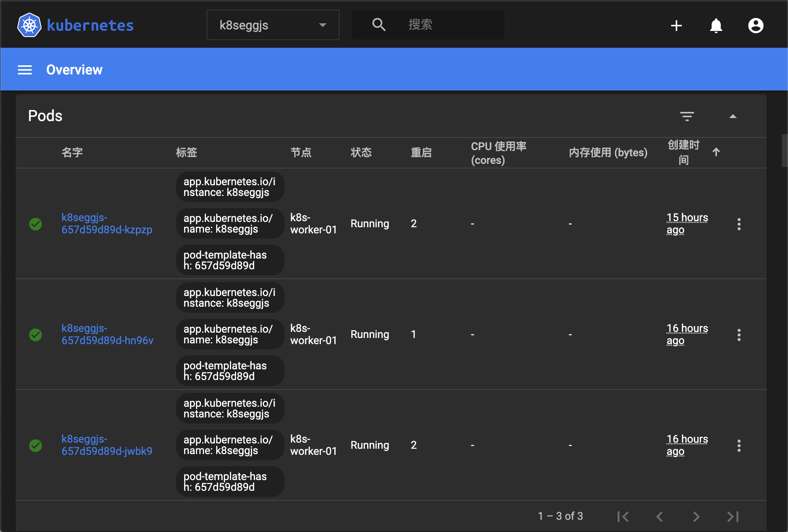Open the k8seggjs namespace dropdown
Screen dimensions: 788x532
pyautogui.click(x=273, y=25)
